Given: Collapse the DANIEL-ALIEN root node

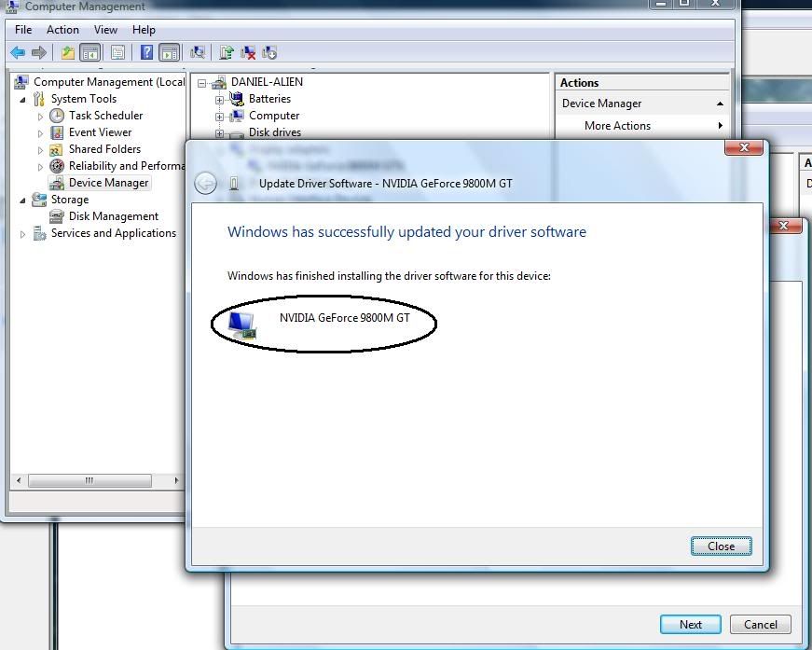Looking at the screenshot, I should [x=202, y=83].
